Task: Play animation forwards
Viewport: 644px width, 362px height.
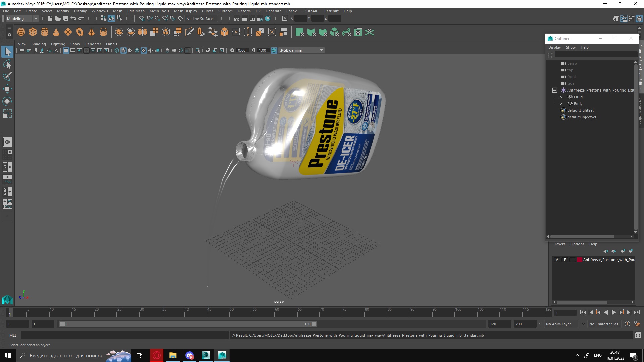Action: pos(613,312)
